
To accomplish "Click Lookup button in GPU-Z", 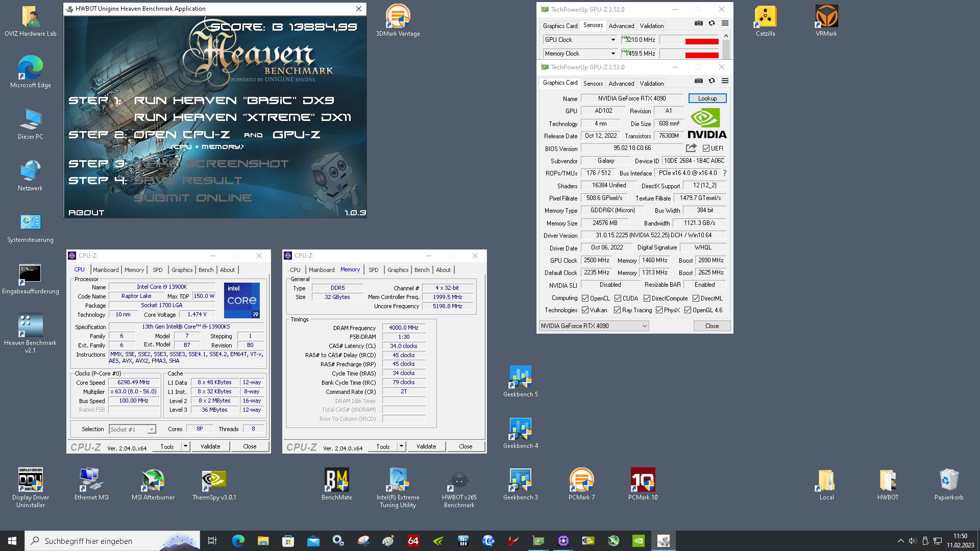I will tap(707, 98).
